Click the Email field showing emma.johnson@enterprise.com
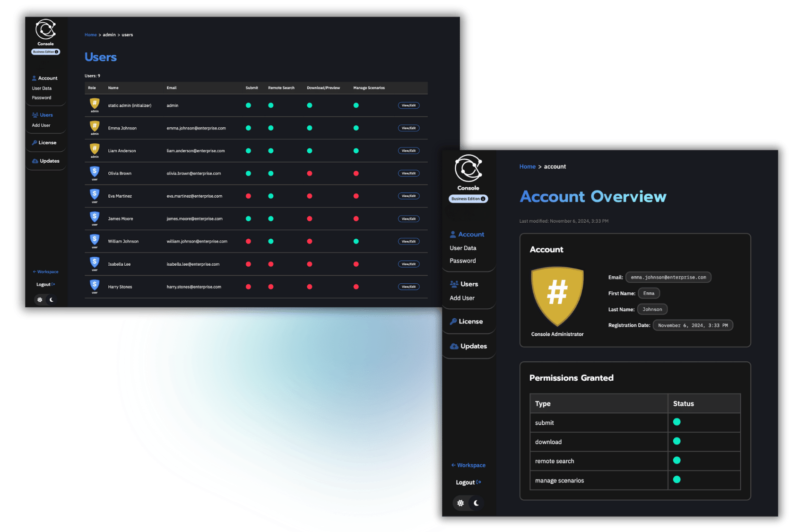 [x=668, y=277]
